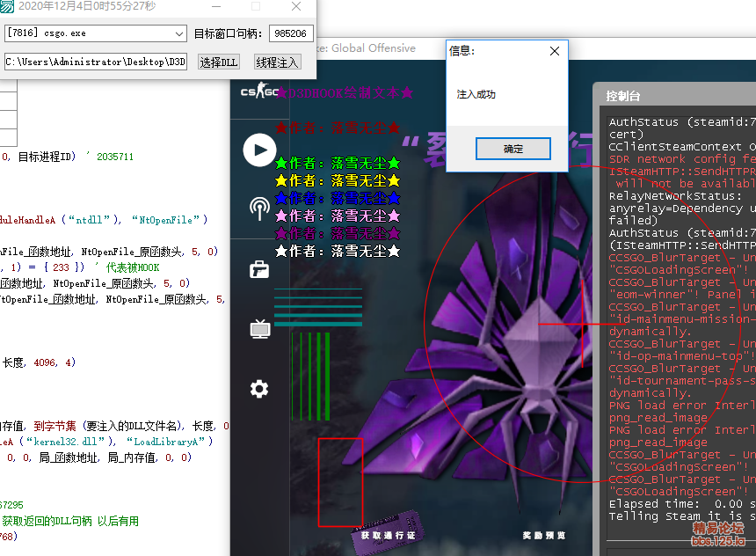Click the 获取通行证 pass ticket
This screenshot has height=556, width=756.
pyautogui.click(x=389, y=535)
